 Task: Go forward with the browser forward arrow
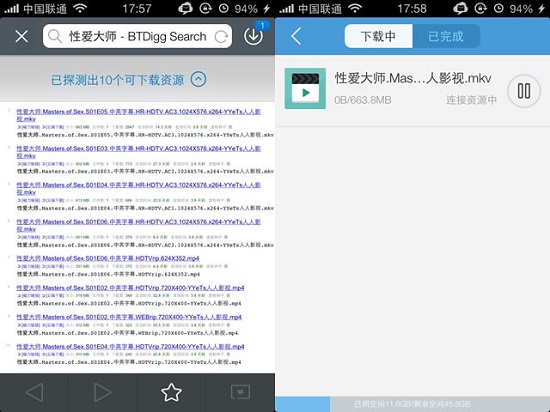point(102,392)
